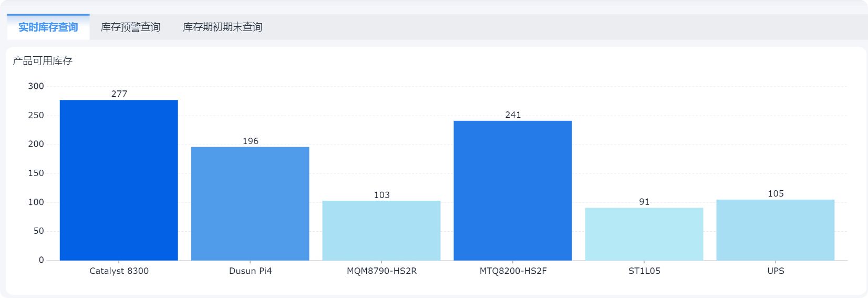
Task: Click the 0 y-axis tick label
Action: coord(42,260)
